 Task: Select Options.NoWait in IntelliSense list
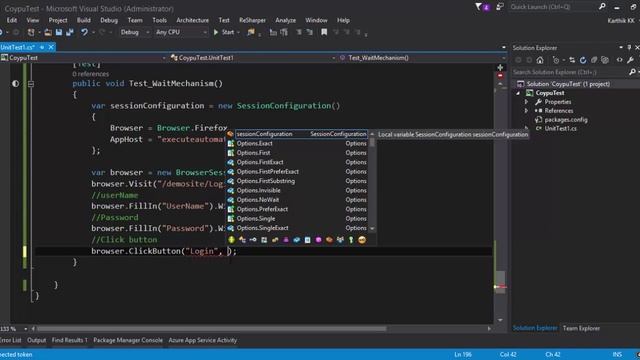click(x=298, y=200)
